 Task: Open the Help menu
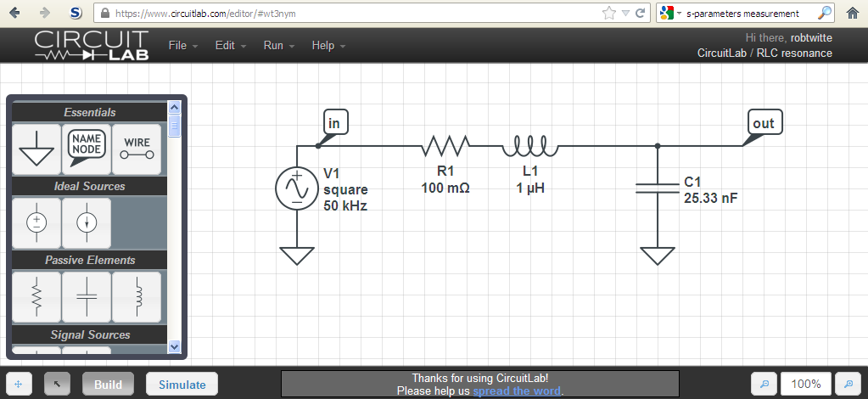point(328,46)
